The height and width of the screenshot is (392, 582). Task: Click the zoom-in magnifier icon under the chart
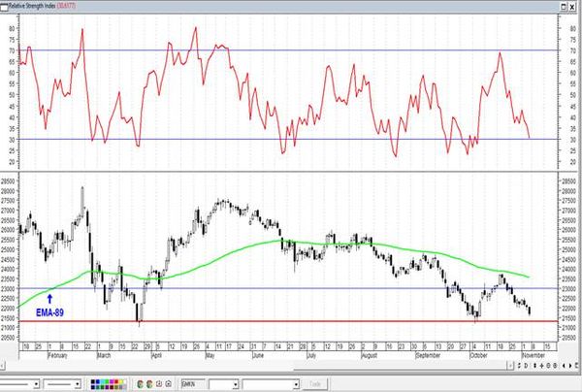[548, 366]
